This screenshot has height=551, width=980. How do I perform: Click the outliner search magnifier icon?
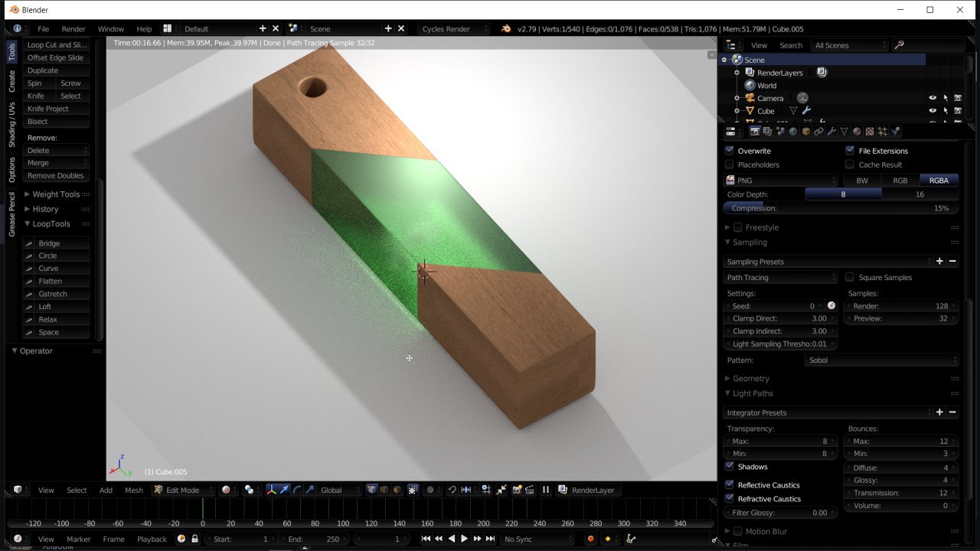[899, 45]
